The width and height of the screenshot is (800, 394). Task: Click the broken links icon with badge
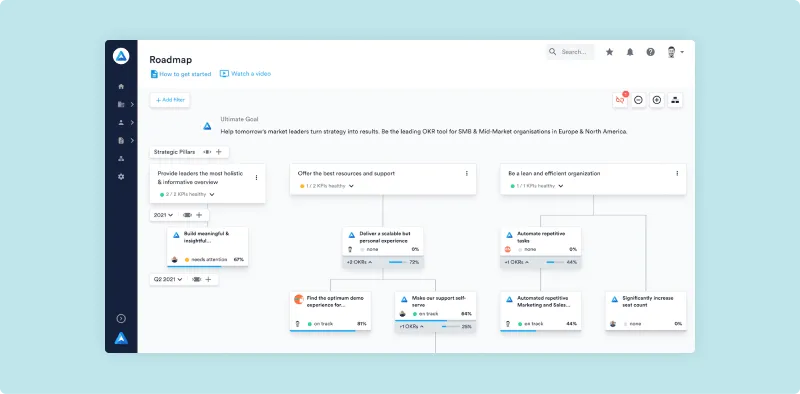[x=620, y=100]
